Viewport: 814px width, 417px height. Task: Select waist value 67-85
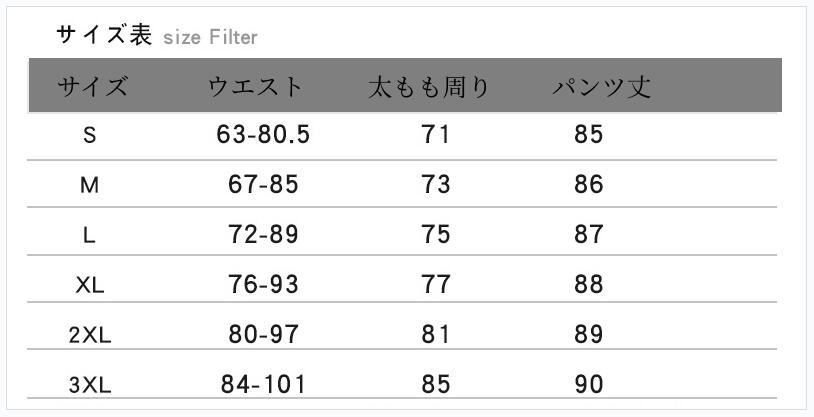point(263,184)
